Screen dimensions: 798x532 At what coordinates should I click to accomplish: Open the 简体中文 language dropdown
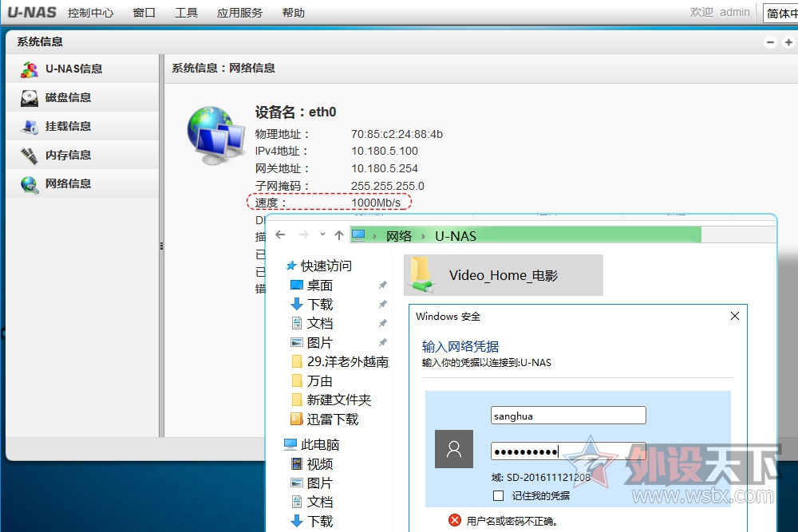point(780,14)
